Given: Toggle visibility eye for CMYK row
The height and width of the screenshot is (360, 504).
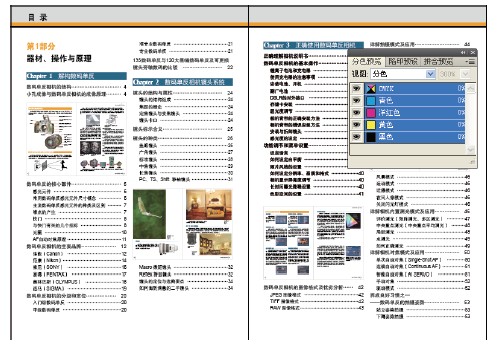Looking at the screenshot, I should 357,88.
